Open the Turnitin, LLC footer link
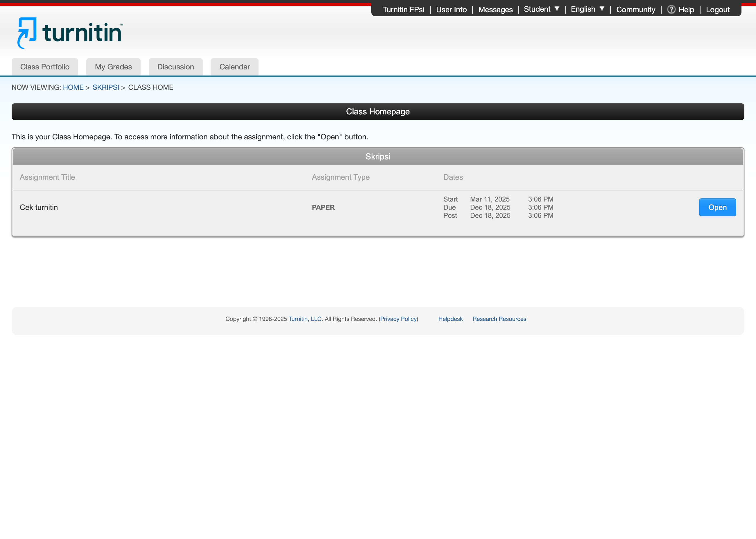Viewport: 756px width, 539px height. click(305, 319)
